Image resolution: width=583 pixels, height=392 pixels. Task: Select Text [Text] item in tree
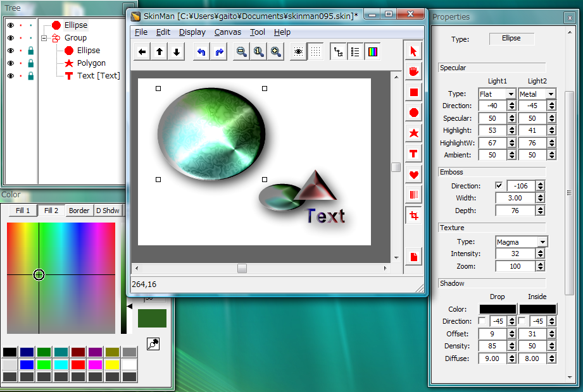click(98, 75)
